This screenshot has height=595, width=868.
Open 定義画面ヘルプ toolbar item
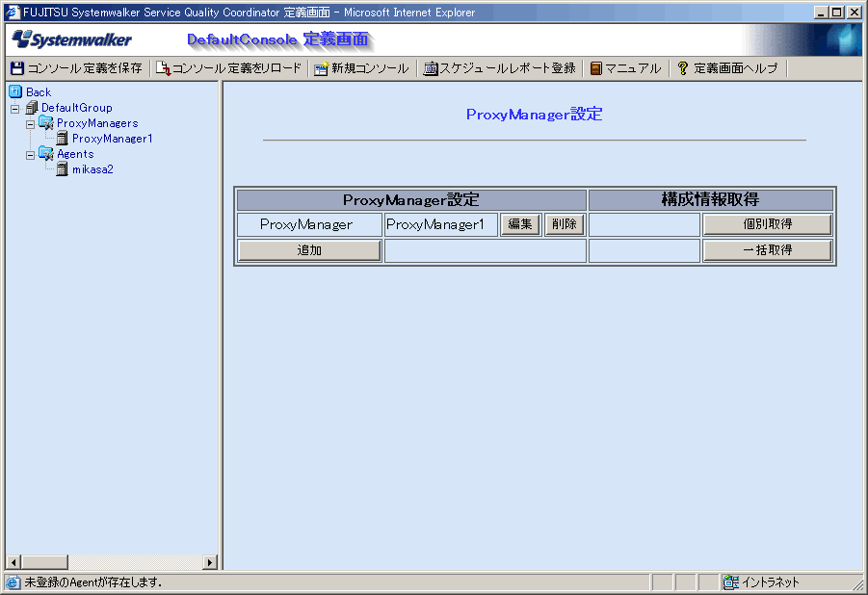pyautogui.click(x=728, y=68)
